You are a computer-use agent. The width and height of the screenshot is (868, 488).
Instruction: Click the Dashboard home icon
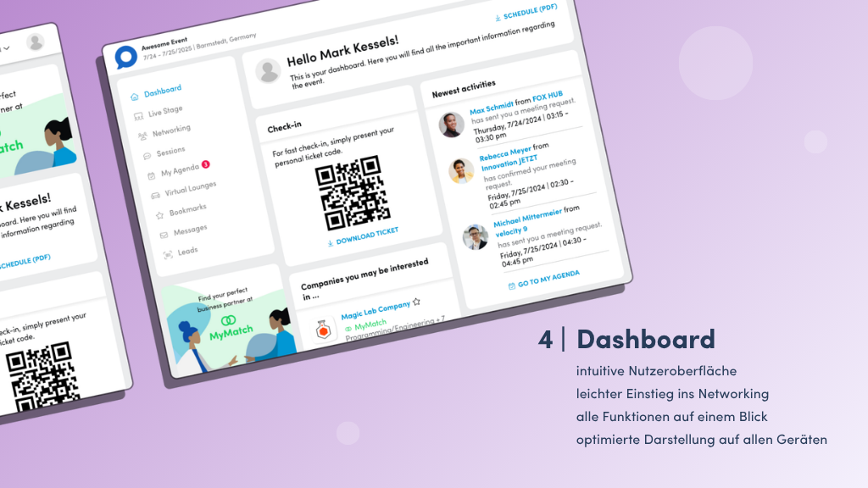(x=135, y=97)
